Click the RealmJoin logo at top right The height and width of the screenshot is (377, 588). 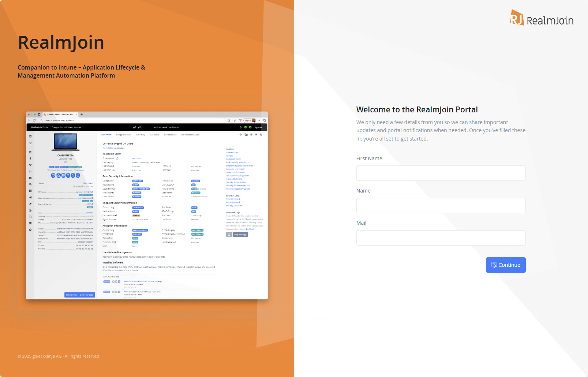click(542, 18)
